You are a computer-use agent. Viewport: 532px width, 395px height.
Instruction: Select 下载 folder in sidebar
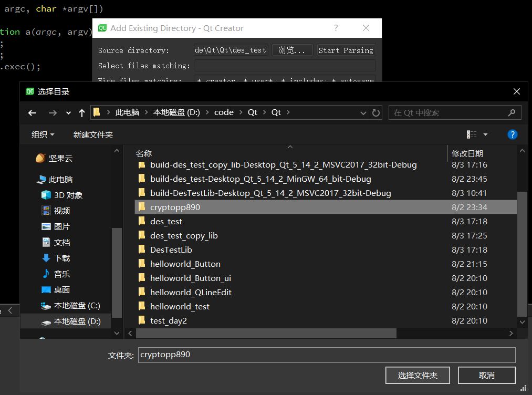(x=61, y=258)
